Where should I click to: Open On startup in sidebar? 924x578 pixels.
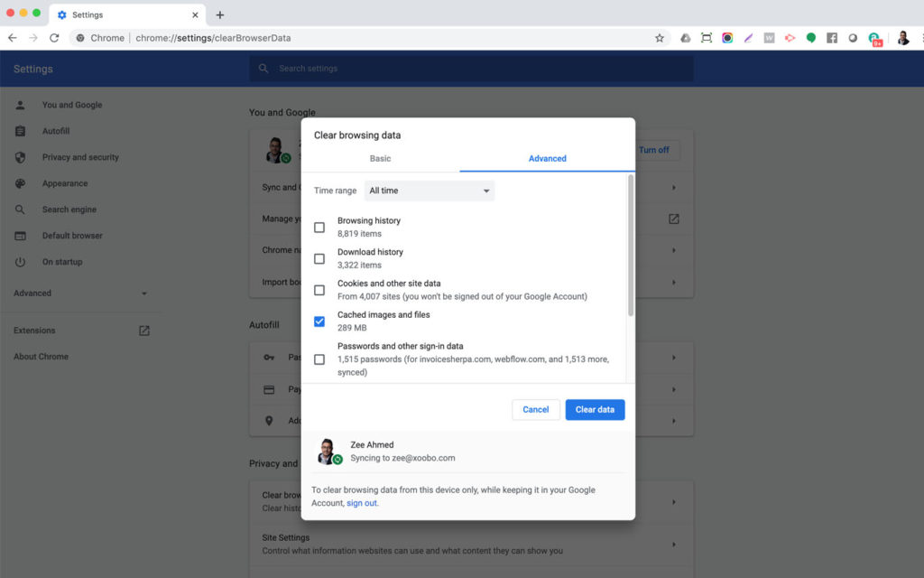click(x=62, y=262)
